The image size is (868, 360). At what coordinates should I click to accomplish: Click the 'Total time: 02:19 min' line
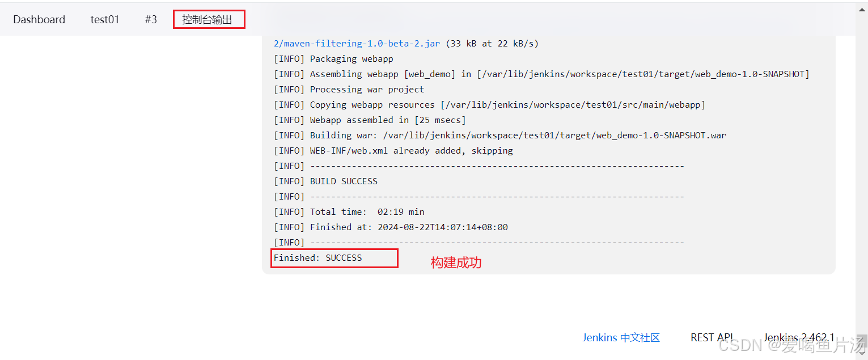click(x=349, y=211)
